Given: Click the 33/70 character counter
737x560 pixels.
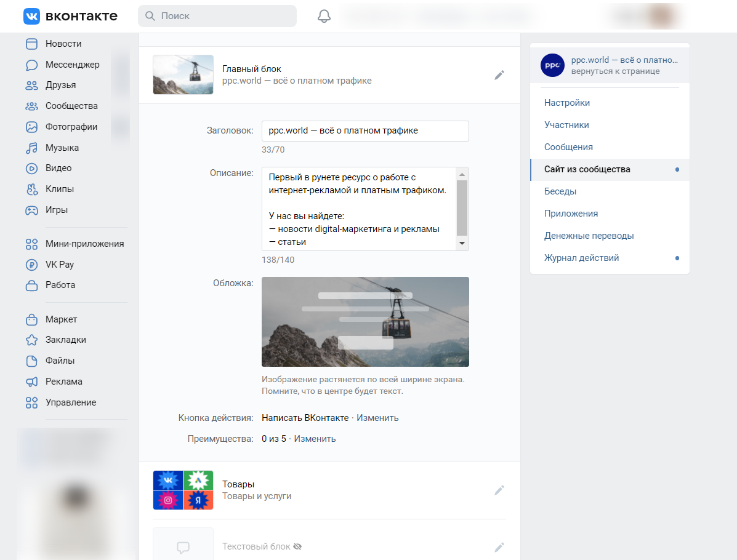Looking at the screenshot, I should click(x=273, y=150).
